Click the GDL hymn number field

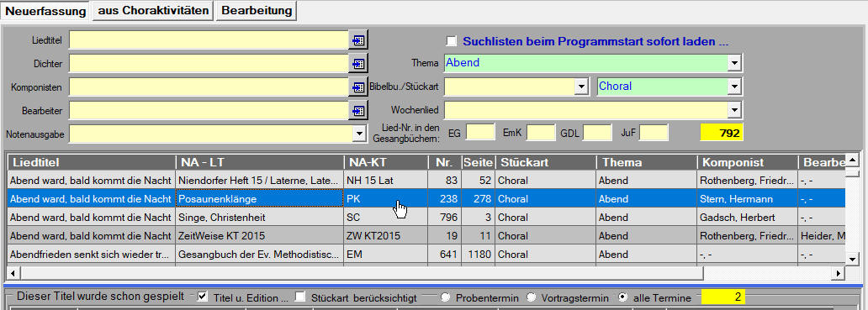pos(598,133)
